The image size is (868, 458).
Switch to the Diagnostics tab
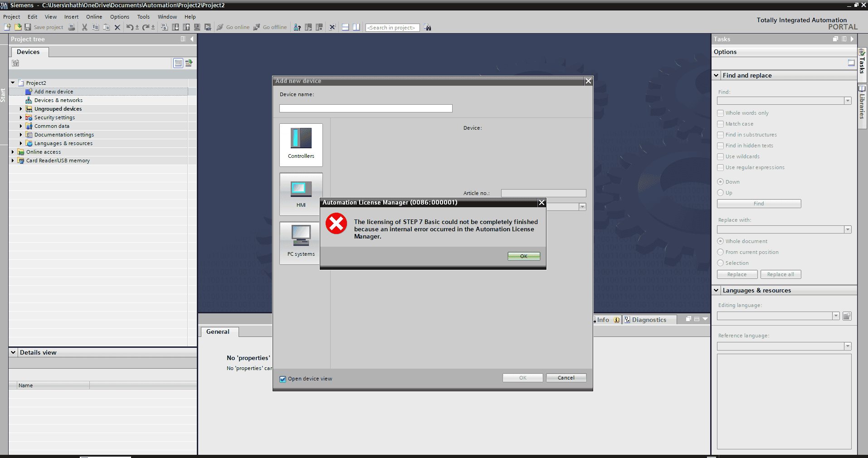pyautogui.click(x=649, y=320)
